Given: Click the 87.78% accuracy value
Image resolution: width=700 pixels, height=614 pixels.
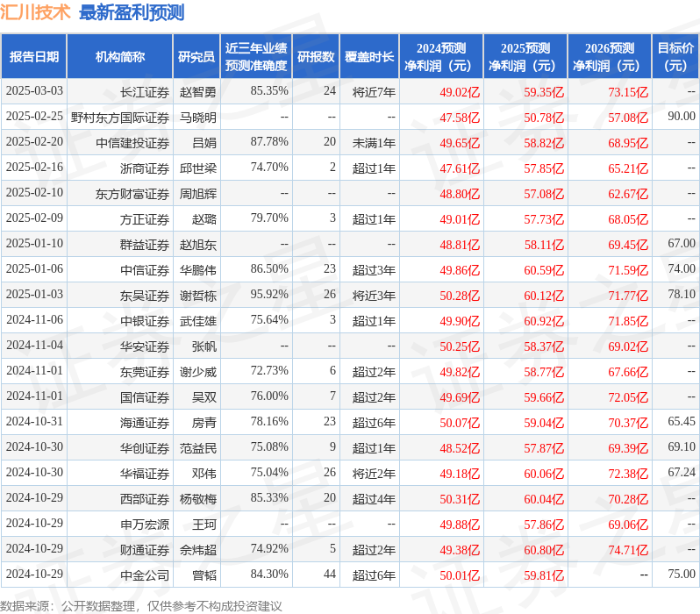Looking at the screenshot, I should click(269, 142).
